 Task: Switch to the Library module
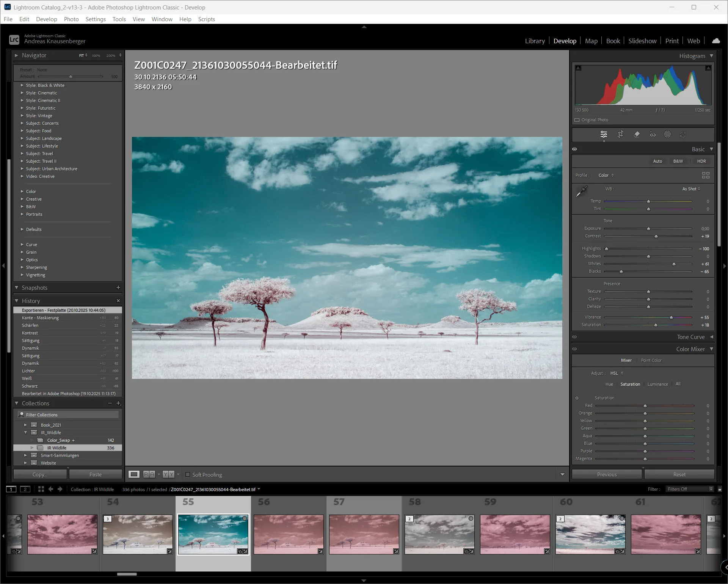[535, 41]
